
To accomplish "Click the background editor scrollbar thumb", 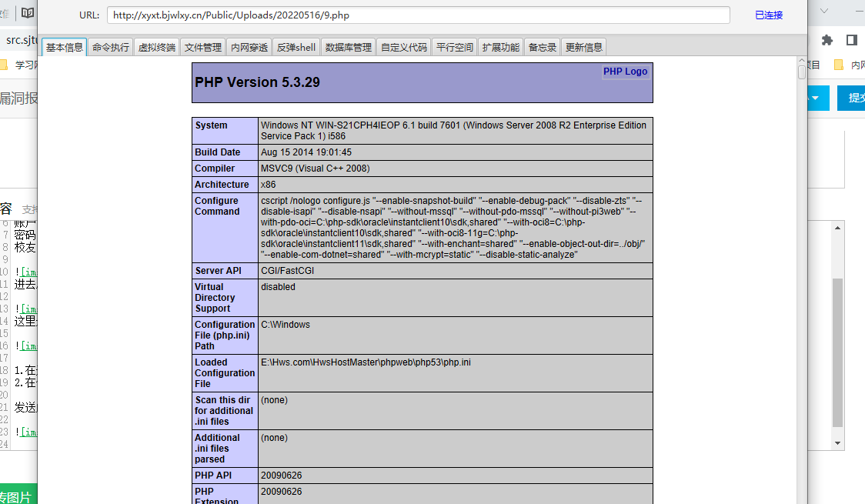I will tap(837, 353).
